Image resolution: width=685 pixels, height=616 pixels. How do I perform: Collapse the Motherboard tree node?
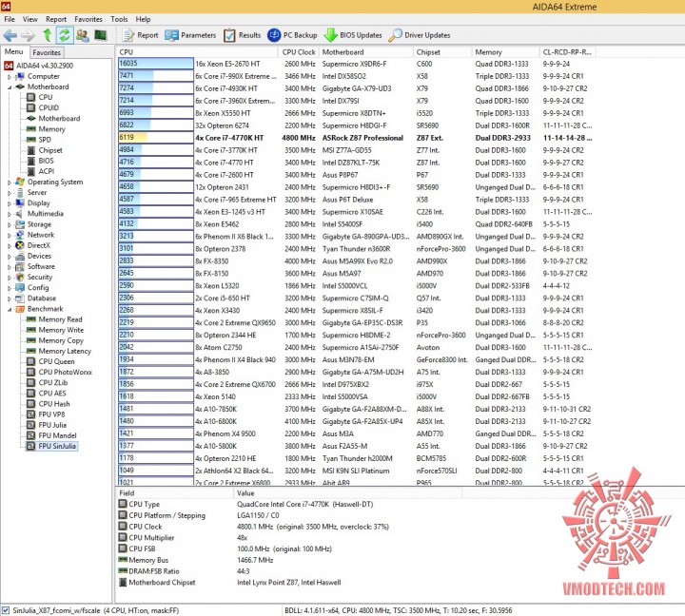pyautogui.click(x=10, y=87)
